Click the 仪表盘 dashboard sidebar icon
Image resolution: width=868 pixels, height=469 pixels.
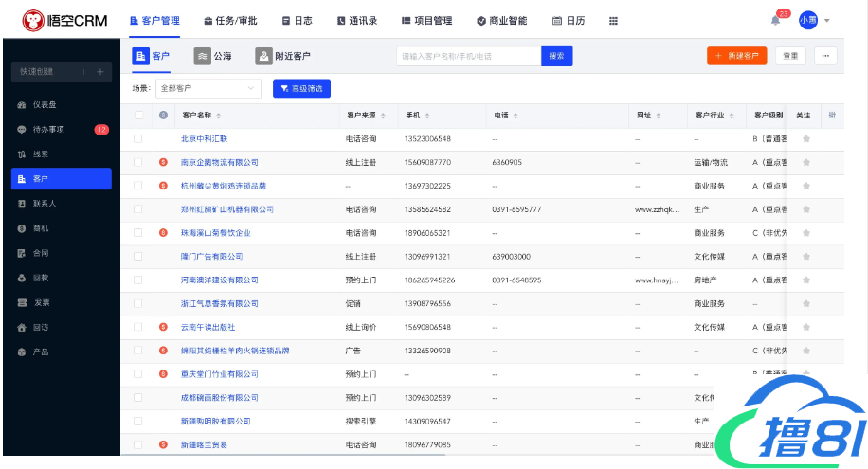pyautogui.click(x=22, y=104)
